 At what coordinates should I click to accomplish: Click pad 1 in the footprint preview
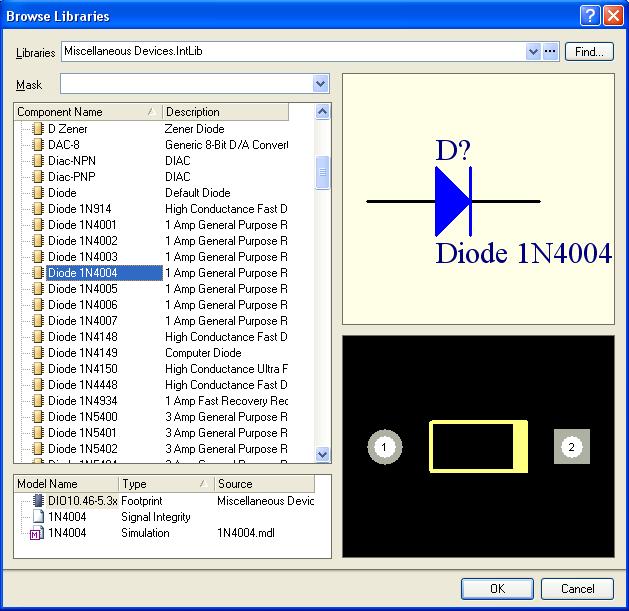pos(384,447)
